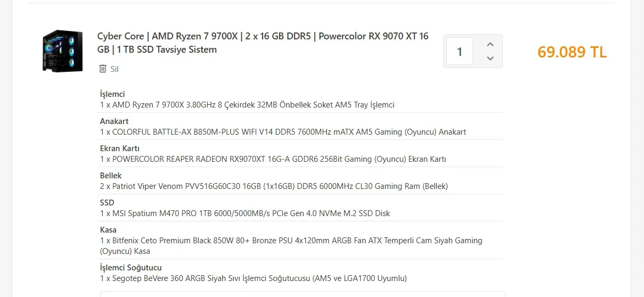Select the Segotep BeVere 360 ARGB cooler line

click(x=253, y=278)
